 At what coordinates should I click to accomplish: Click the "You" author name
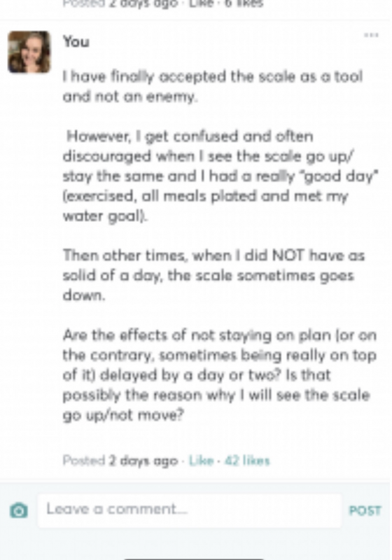tap(76, 42)
